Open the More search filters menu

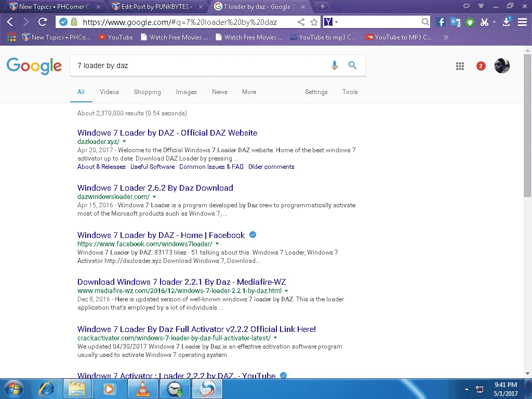click(x=249, y=92)
